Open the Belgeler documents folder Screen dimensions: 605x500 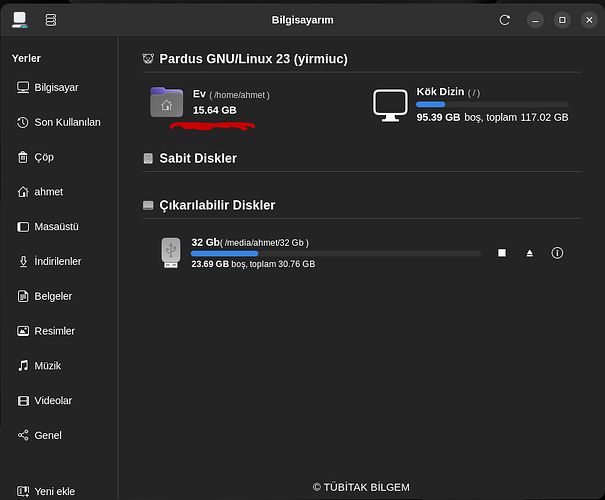click(x=59, y=296)
